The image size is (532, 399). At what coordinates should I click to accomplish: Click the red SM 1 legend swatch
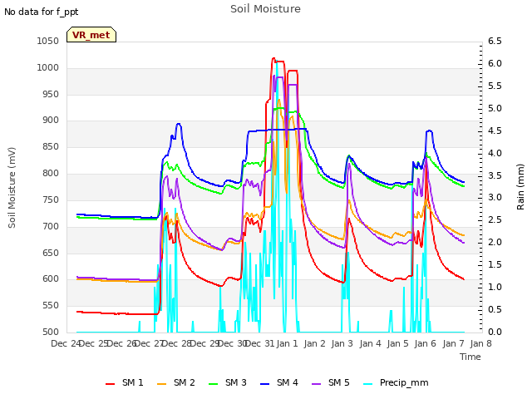point(111,384)
